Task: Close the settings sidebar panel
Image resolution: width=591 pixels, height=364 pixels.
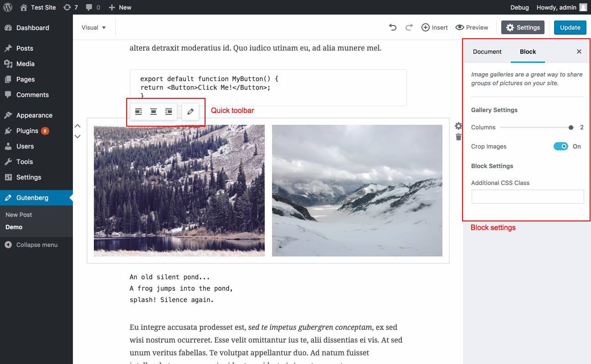Action: click(579, 51)
